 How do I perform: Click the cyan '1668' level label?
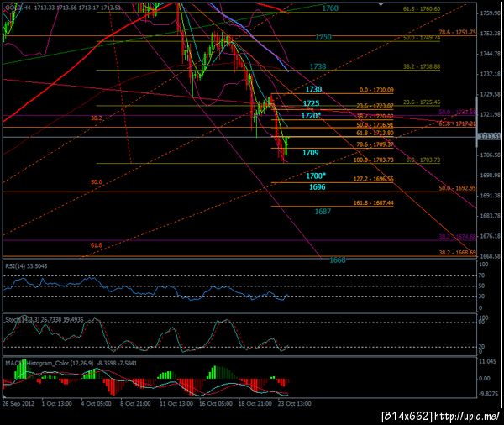(x=338, y=260)
